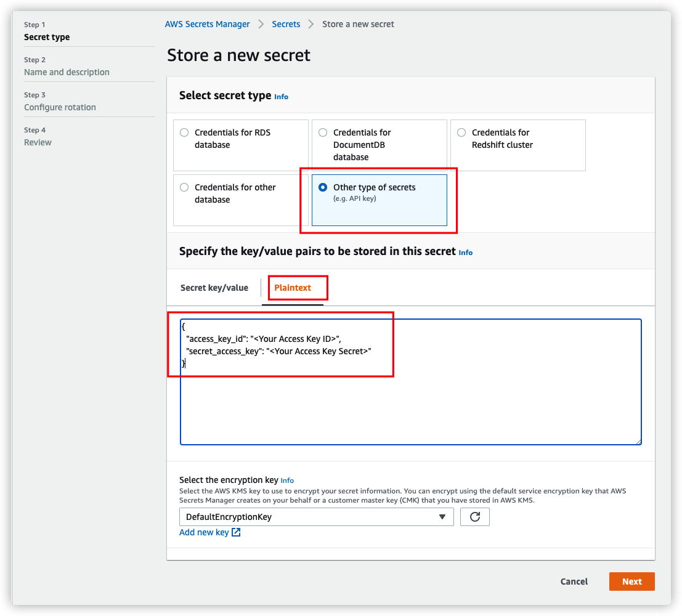Click inside the plaintext JSON text area
This screenshot has height=616, width=682.
pos(410,407)
